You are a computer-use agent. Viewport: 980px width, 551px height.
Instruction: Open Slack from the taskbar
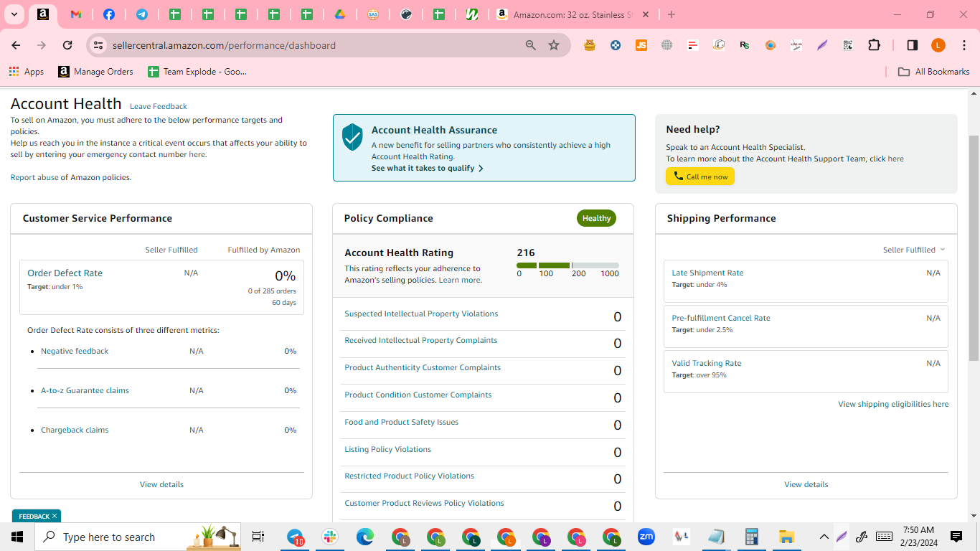(330, 537)
